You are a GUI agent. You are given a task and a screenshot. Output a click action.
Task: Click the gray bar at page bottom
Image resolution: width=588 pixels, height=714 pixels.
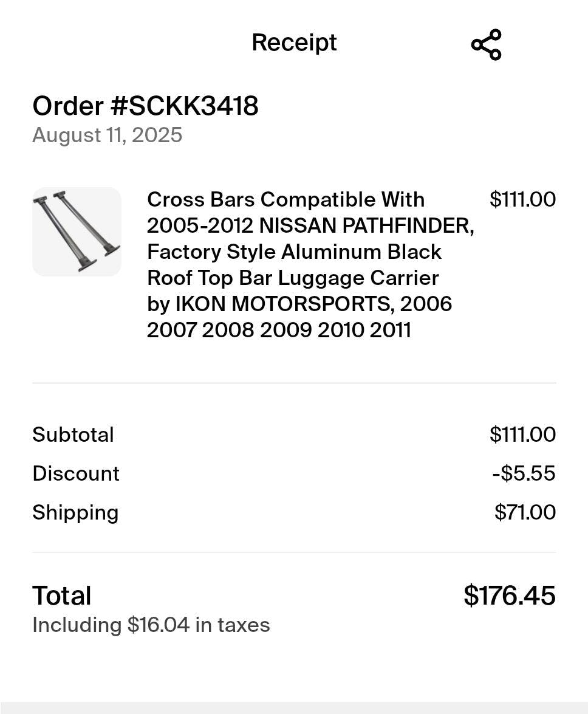(x=294, y=707)
